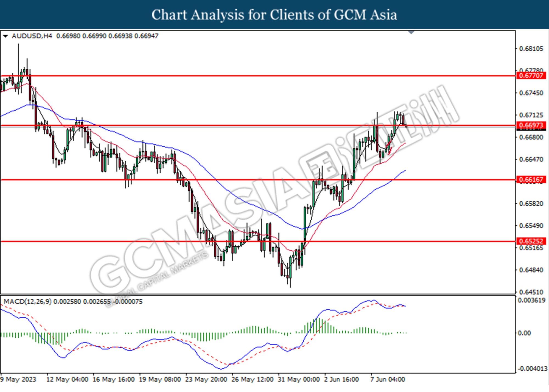Select the 0.66167 support price label
This screenshot has height=392, width=549.
click(531, 180)
